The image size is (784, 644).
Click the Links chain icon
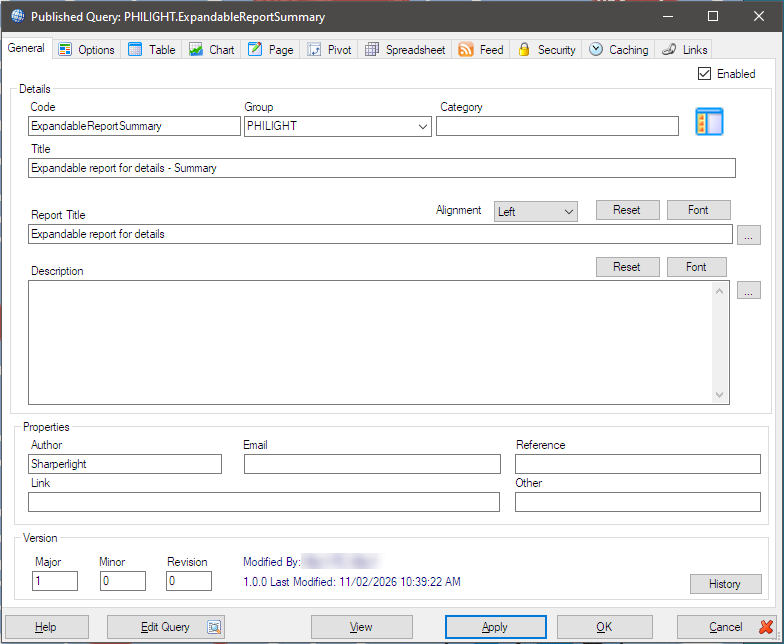pos(669,50)
